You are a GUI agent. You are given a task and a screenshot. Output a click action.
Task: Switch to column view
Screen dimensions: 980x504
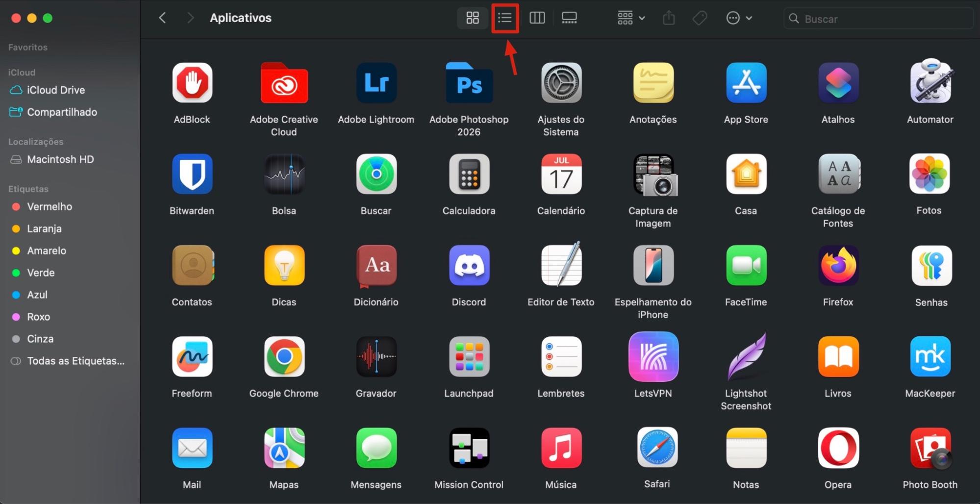tap(537, 18)
